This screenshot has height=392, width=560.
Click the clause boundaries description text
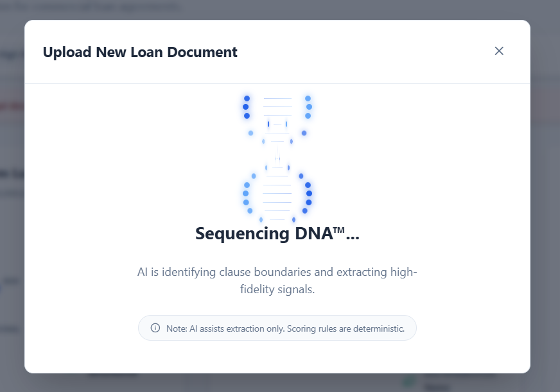pyautogui.click(x=277, y=279)
